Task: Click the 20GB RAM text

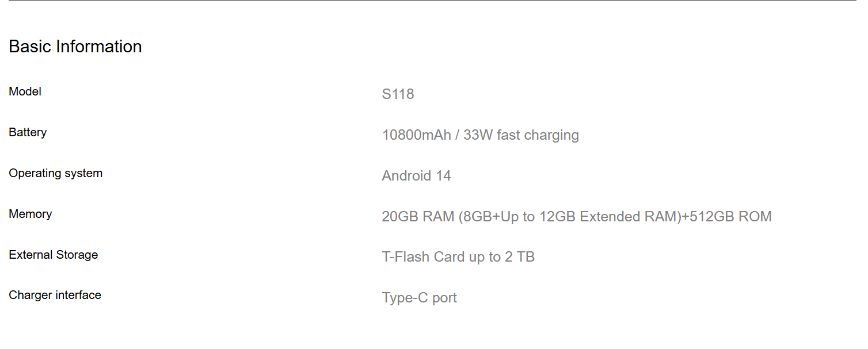Action: [x=418, y=217]
